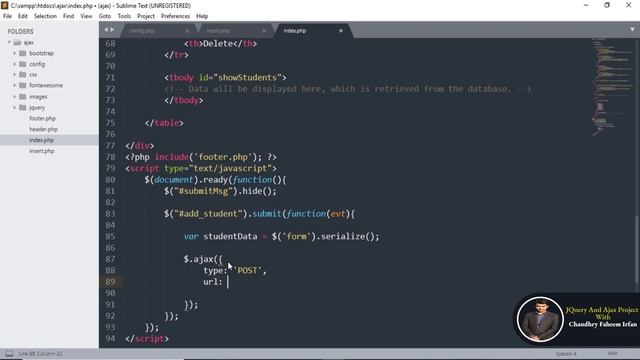Click the images folder icon
This screenshot has width=640, height=360.
click(23, 97)
